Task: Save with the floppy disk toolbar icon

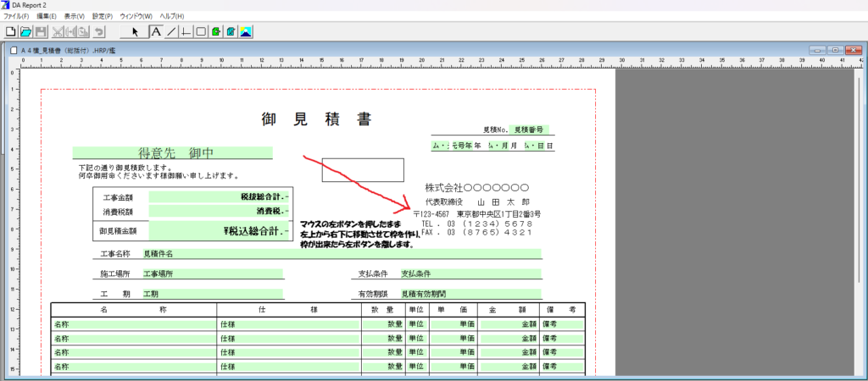Action: pos(40,32)
